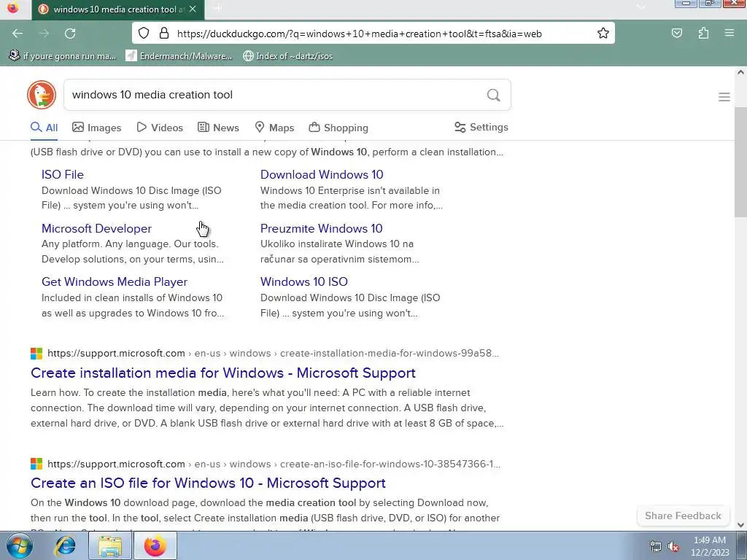Viewport: 747px width, 560px height.
Task: Open the Windows 10 ISO sitelink
Action: pyautogui.click(x=304, y=282)
